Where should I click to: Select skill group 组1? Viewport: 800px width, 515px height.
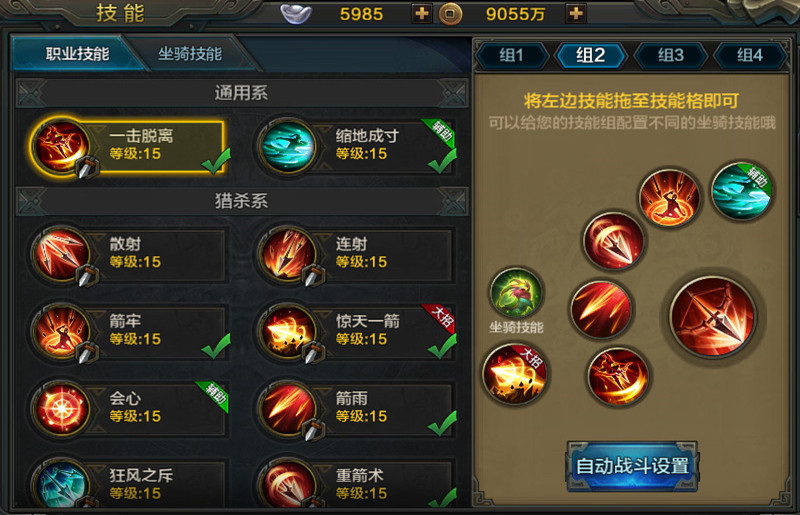point(511,55)
